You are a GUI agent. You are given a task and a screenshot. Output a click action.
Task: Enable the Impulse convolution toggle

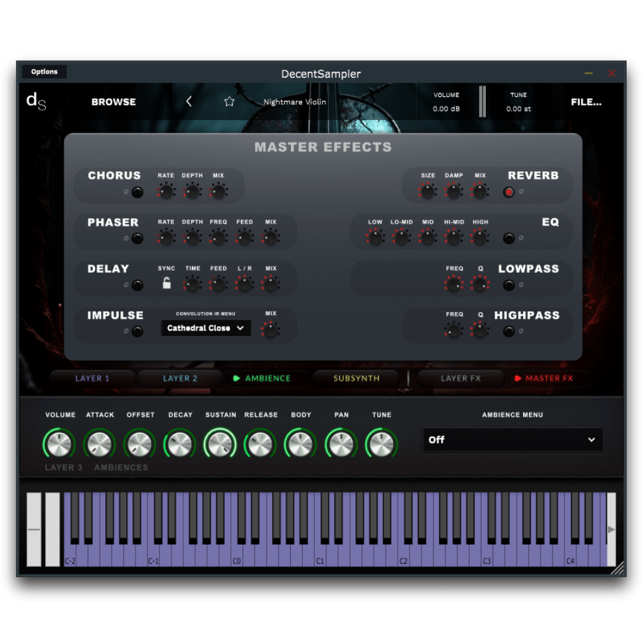pos(137,331)
